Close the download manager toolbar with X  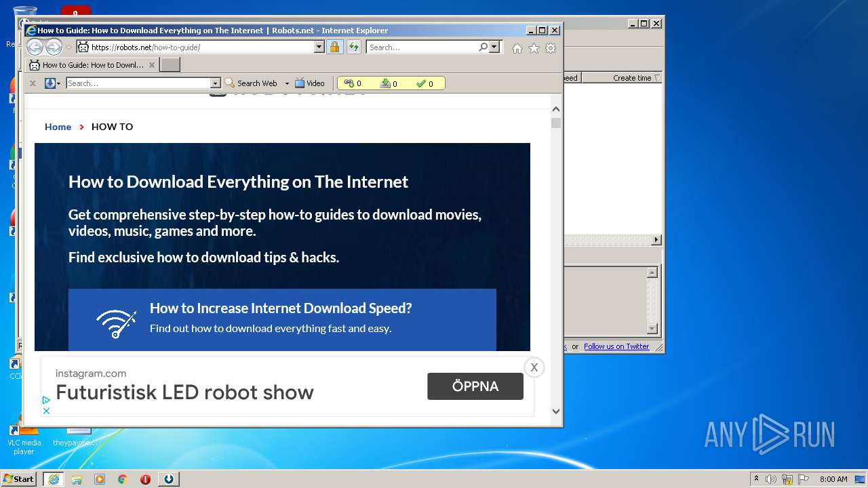32,83
